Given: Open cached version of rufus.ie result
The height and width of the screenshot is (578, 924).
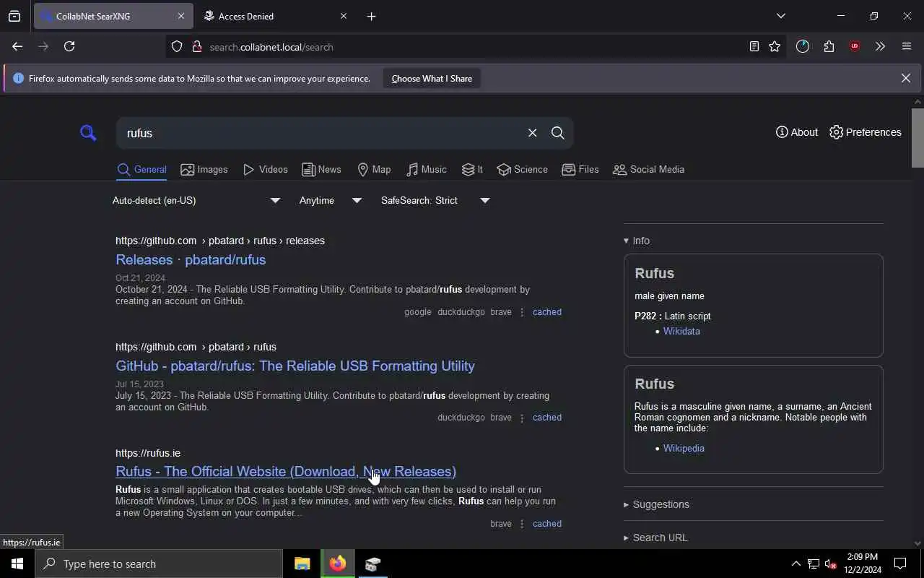Looking at the screenshot, I should [547, 524].
